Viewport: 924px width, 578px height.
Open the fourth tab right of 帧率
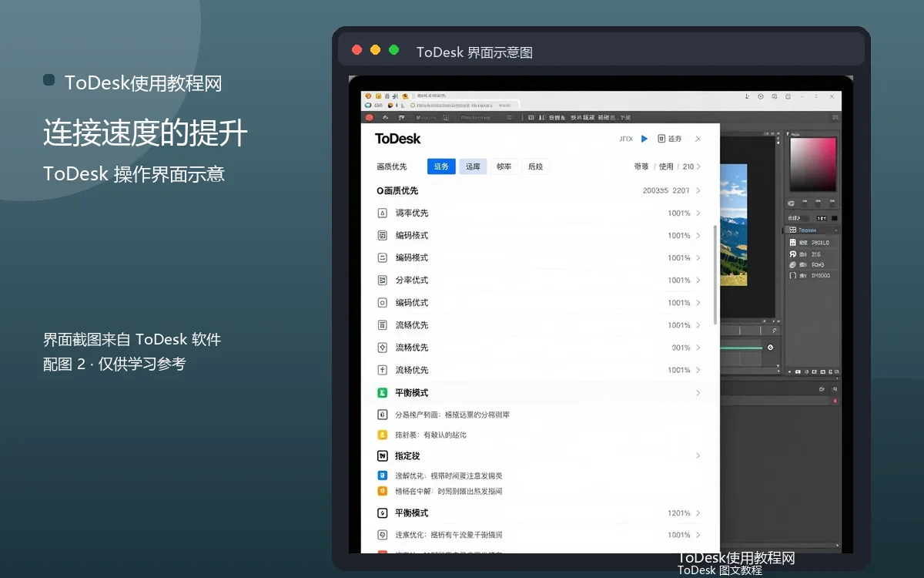coord(535,166)
